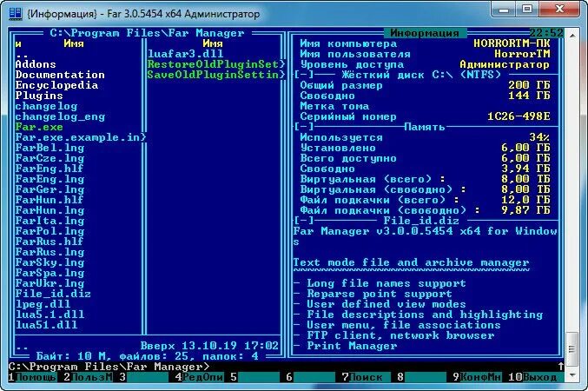
Task: Select the RestoreOldPluginSet file
Action: coord(216,64)
